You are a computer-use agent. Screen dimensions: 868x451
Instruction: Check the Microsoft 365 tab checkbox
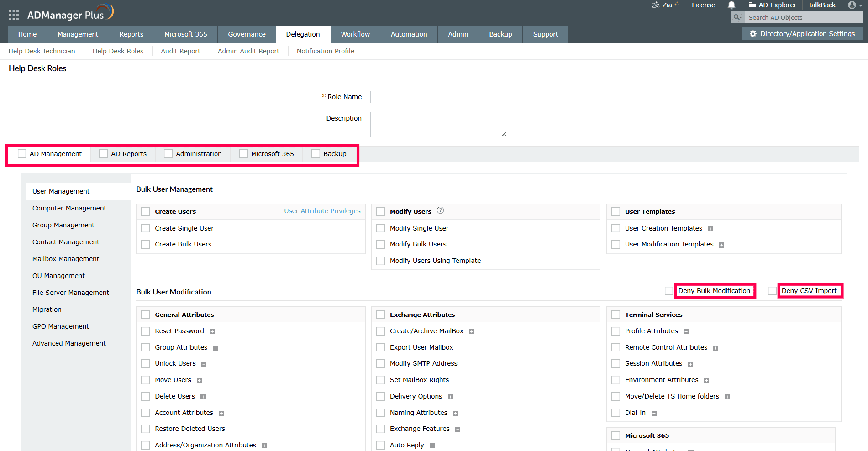click(243, 154)
